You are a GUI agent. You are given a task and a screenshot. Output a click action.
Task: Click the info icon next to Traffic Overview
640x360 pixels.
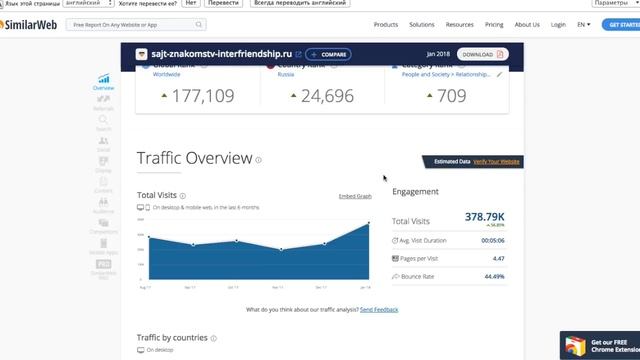point(258,160)
